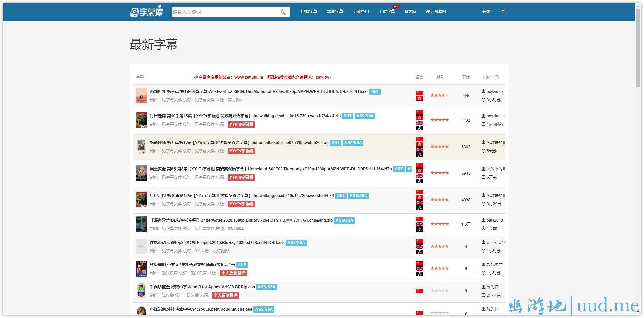Open the Walking Dead s10e15 poster thumbnail

[x=141, y=120]
